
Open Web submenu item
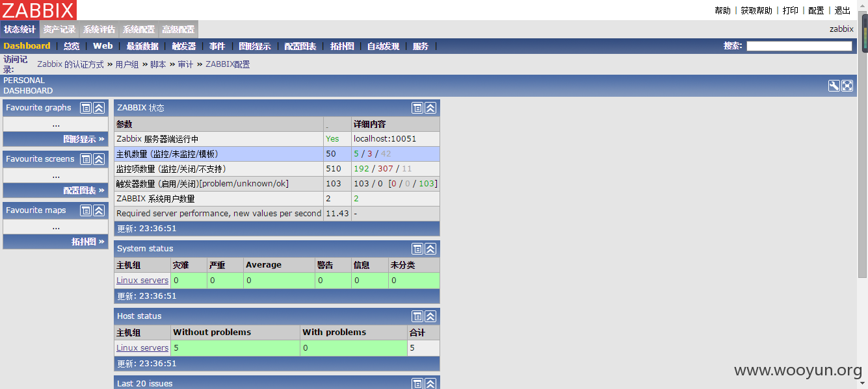click(103, 46)
